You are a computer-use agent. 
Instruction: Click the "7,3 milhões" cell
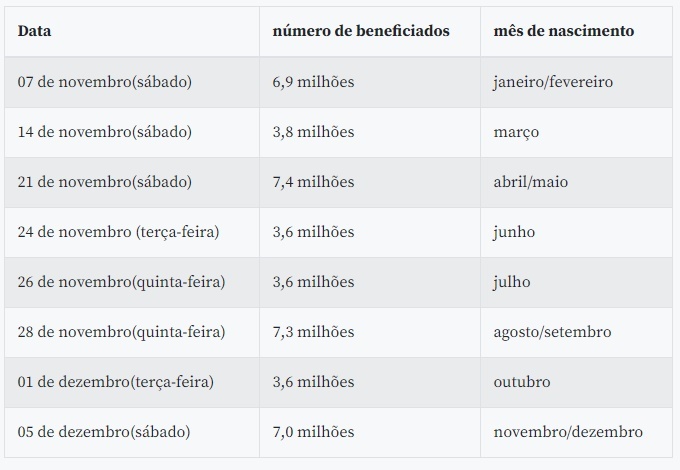[313, 332]
